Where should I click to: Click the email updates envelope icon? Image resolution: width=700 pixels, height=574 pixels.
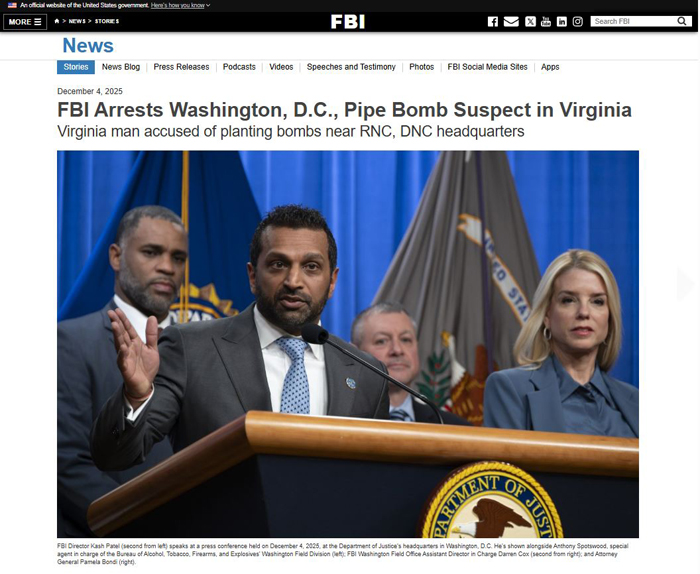pyautogui.click(x=511, y=21)
